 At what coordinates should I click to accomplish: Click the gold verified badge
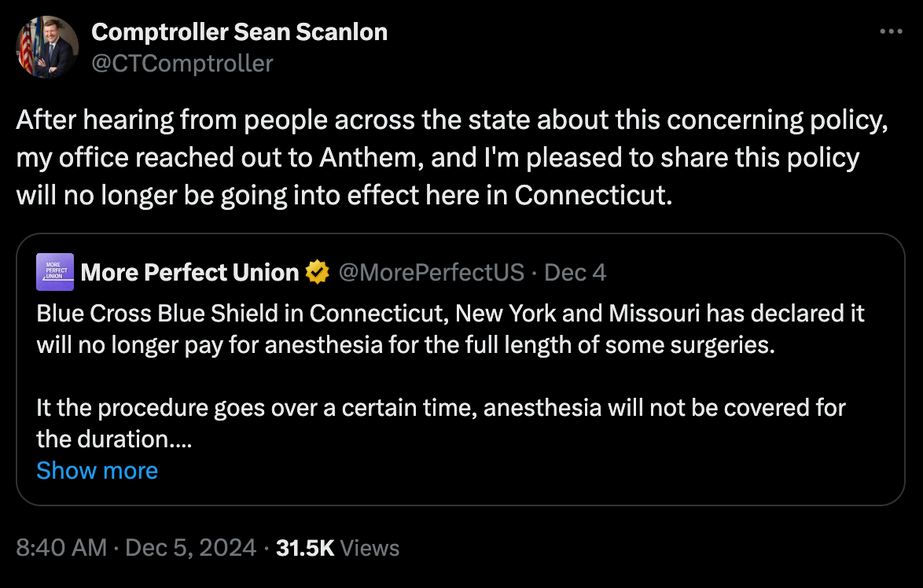[x=318, y=272]
